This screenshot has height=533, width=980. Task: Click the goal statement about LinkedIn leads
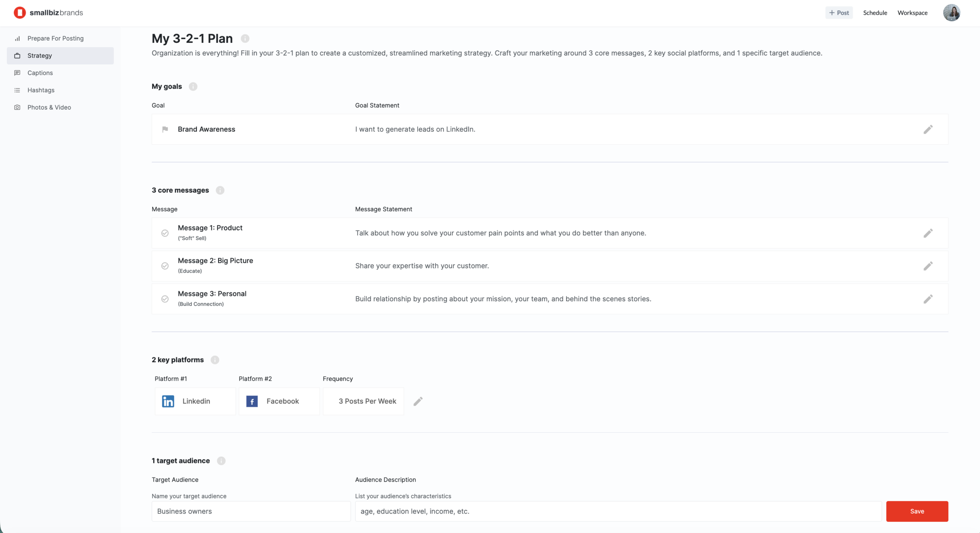(415, 129)
